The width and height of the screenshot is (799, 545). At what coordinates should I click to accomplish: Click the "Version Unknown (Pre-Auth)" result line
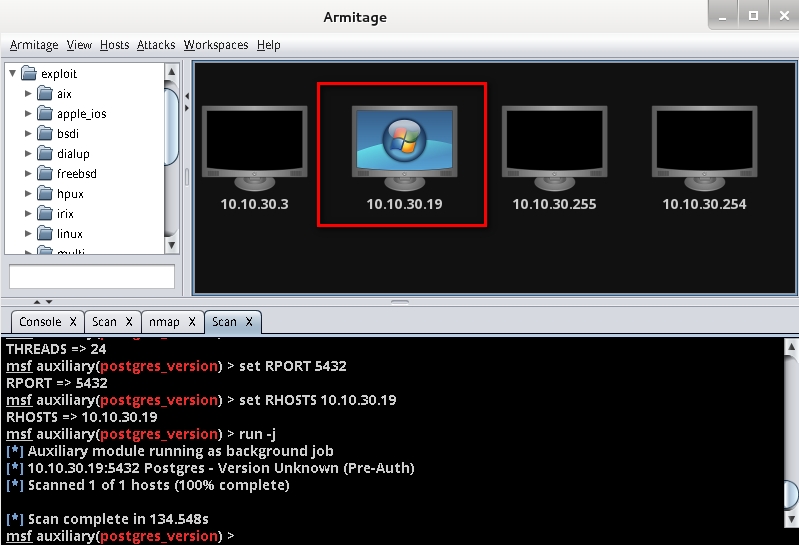[210, 468]
